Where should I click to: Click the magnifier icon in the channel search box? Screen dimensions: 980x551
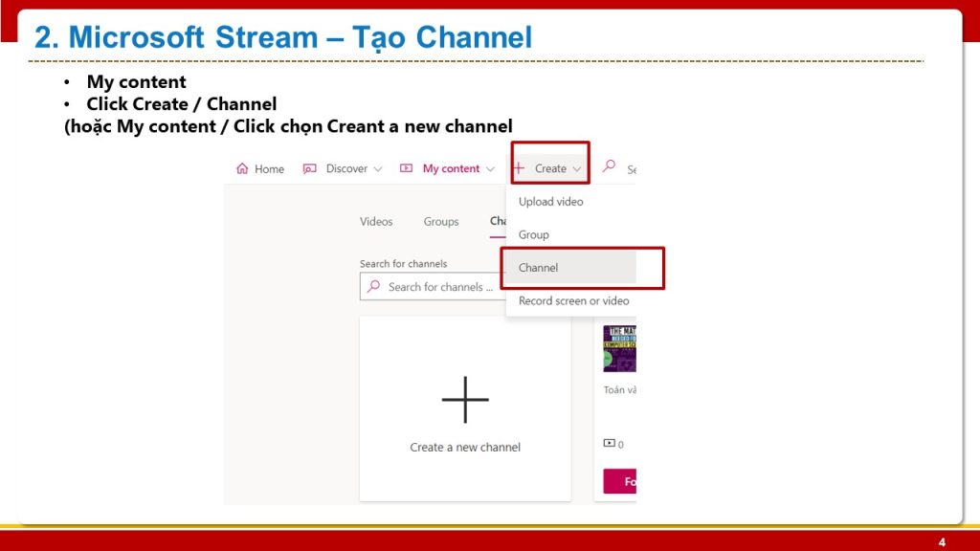click(x=374, y=286)
